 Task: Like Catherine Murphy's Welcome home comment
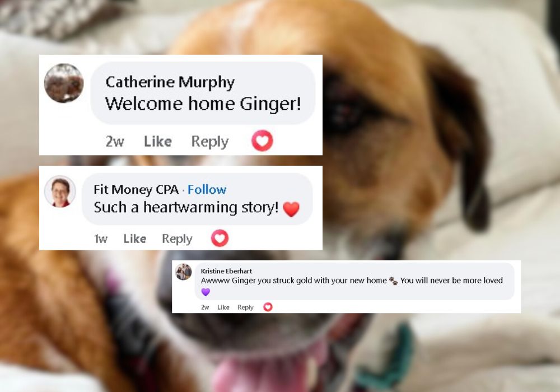[x=158, y=141]
